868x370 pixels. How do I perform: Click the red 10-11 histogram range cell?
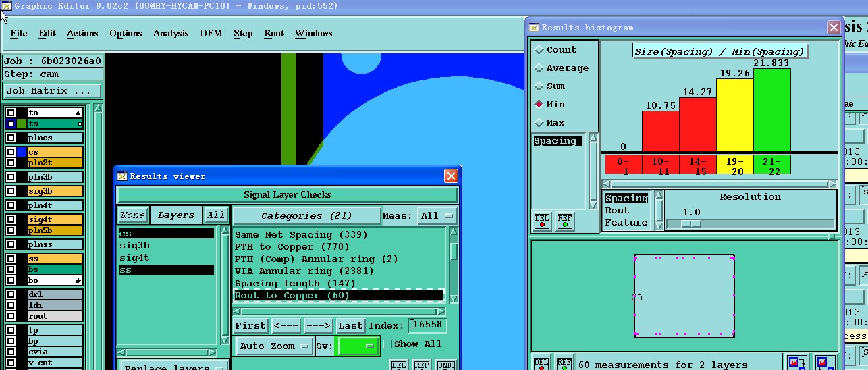tap(660, 164)
